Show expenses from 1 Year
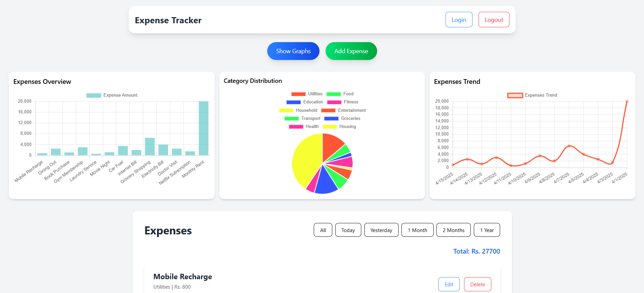Screen dimensions: 644x293 487,230
